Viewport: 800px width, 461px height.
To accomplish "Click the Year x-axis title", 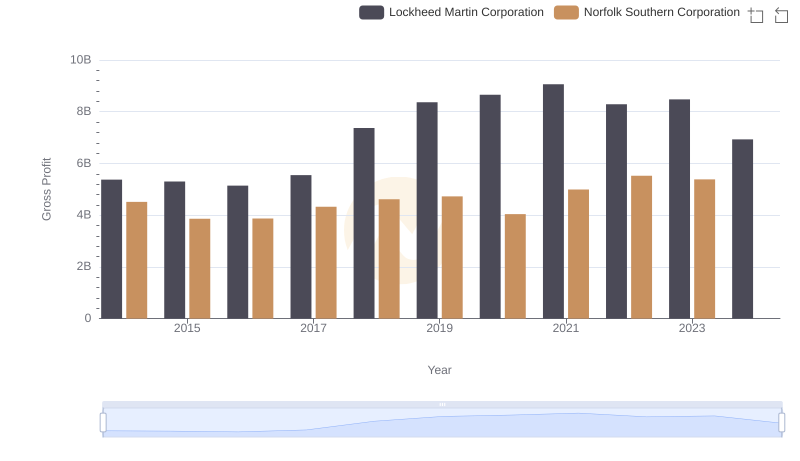I will pyautogui.click(x=440, y=370).
